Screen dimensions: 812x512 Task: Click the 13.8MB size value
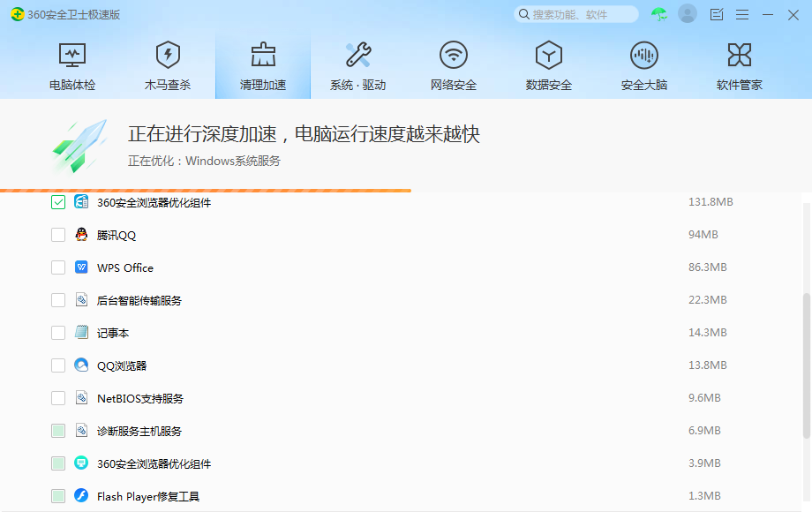pos(707,365)
